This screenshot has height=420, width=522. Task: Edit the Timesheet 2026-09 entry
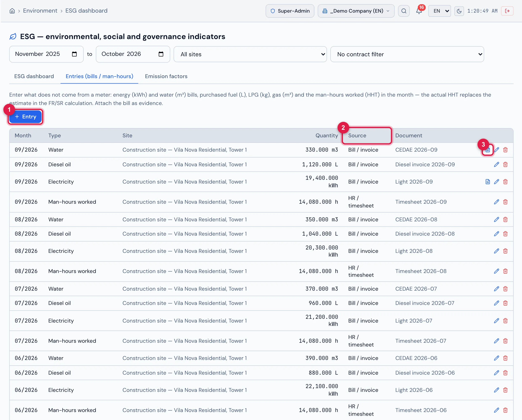496,202
